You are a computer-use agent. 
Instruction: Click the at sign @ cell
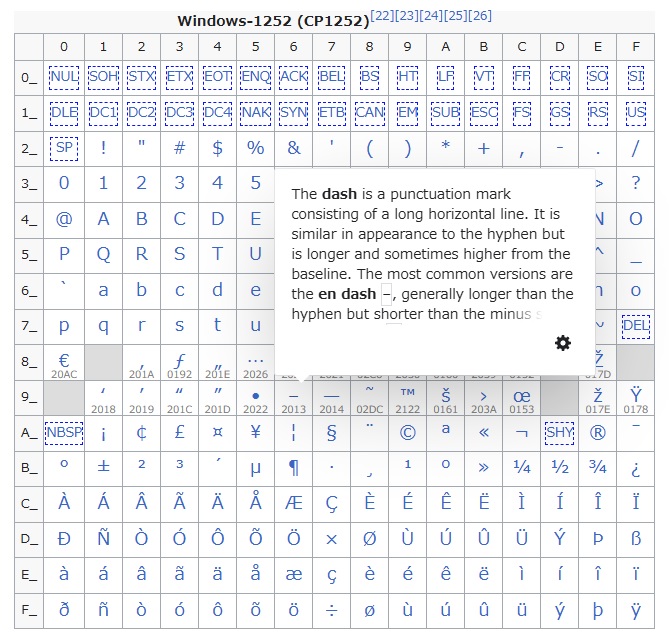click(64, 220)
